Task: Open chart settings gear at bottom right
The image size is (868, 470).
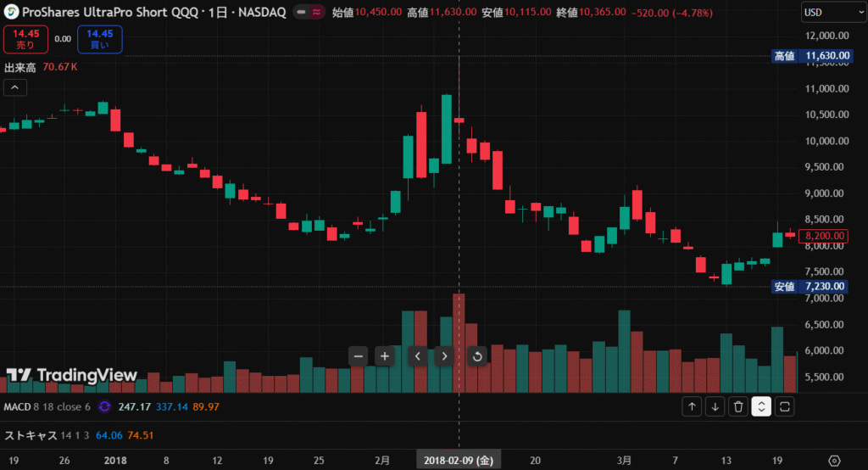Action: click(x=834, y=459)
